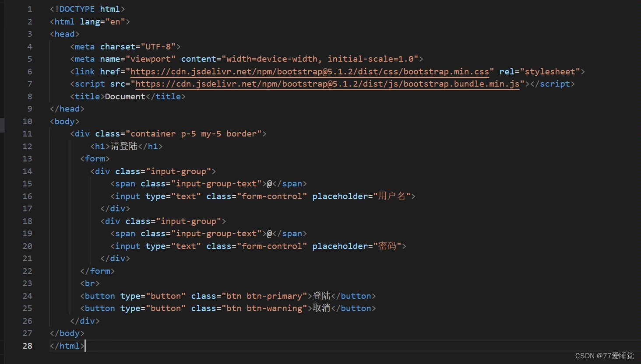Click the opening <head> tag on line 3

point(64,34)
